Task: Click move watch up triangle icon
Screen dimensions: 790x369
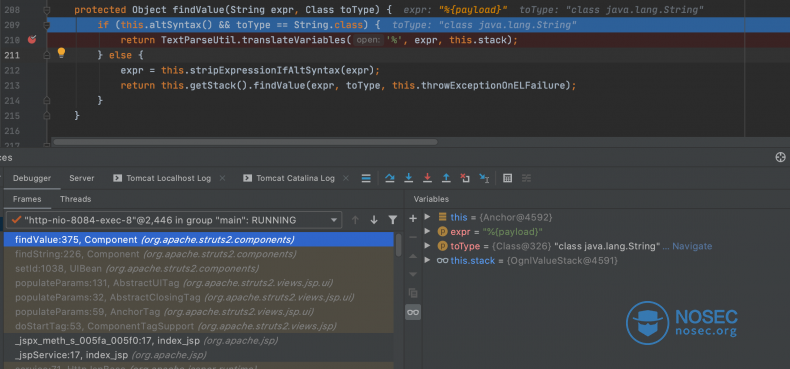Action: coord(413,256)
